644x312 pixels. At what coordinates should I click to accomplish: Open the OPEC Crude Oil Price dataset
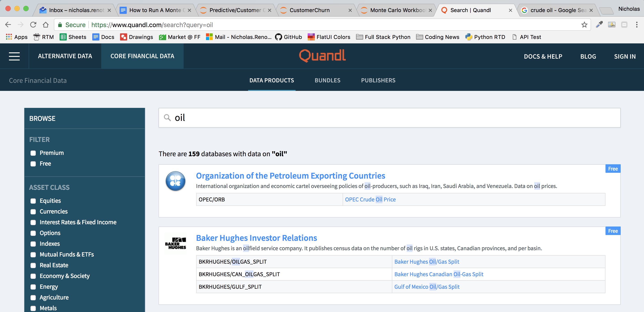[370, 200]
